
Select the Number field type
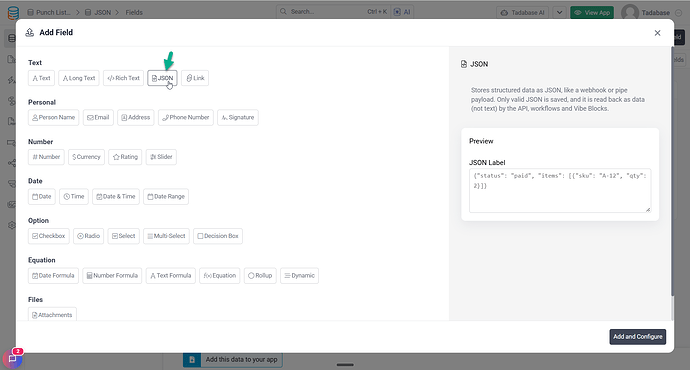tap(46, 157)
